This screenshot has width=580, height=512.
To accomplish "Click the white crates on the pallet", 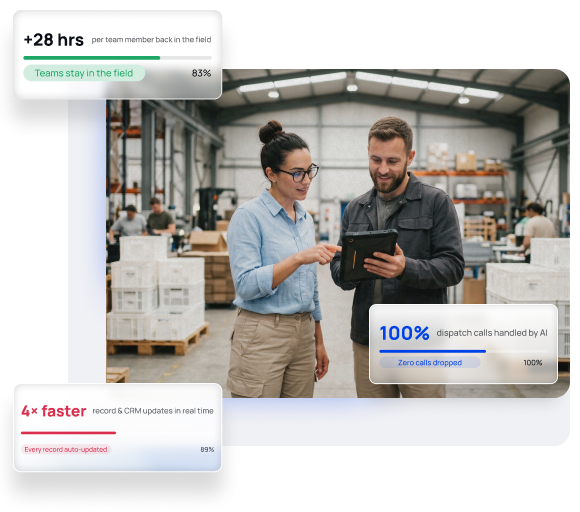I will (x=155, y=289).
